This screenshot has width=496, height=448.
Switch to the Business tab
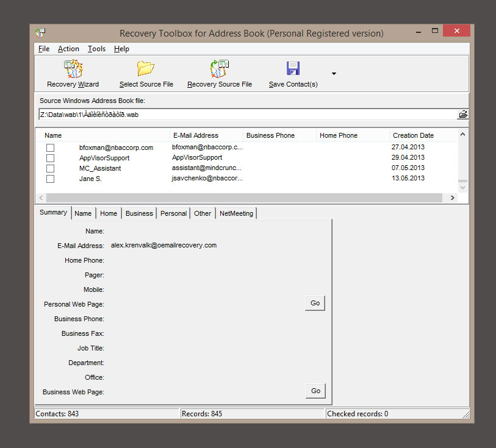(x=139, y=213)
